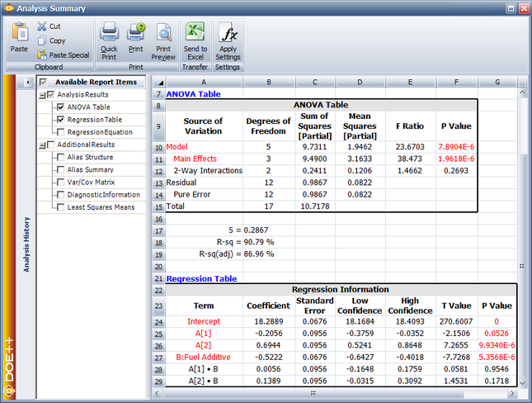Viewport: 532px width, 403px height.
Task: Enable the Regression Equation checkbox
Action: click(x=61, y=132)
